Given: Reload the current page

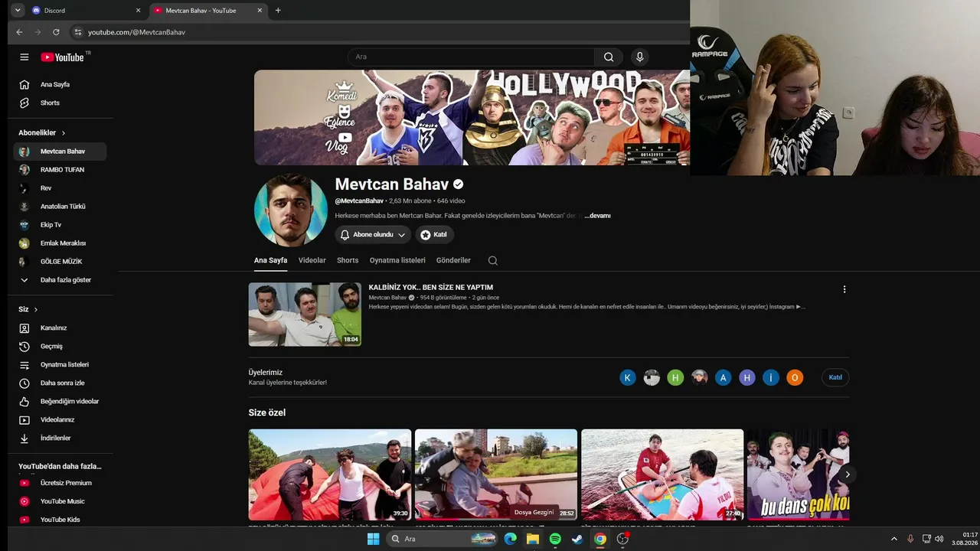Looking at the screenshot, I should coord(56,32).
